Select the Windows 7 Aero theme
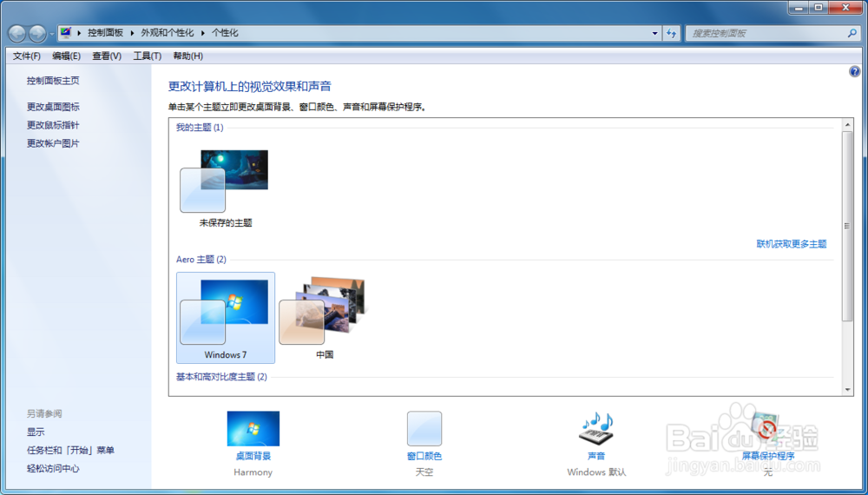The image size is (868, 495). 226,318
